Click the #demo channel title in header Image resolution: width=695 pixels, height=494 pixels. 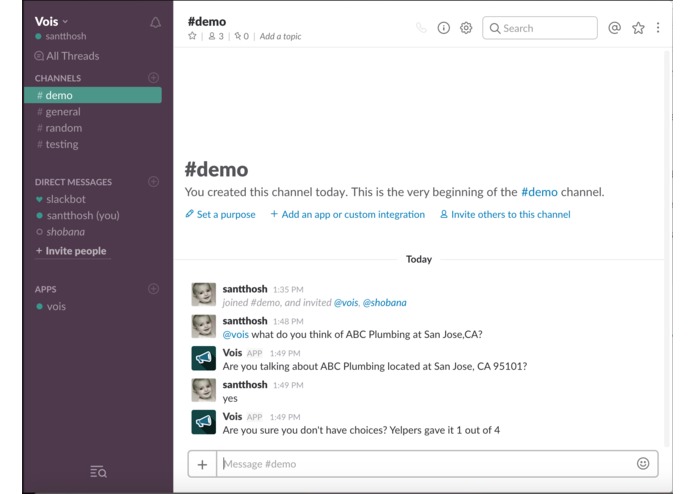click(x=207, y=22)
